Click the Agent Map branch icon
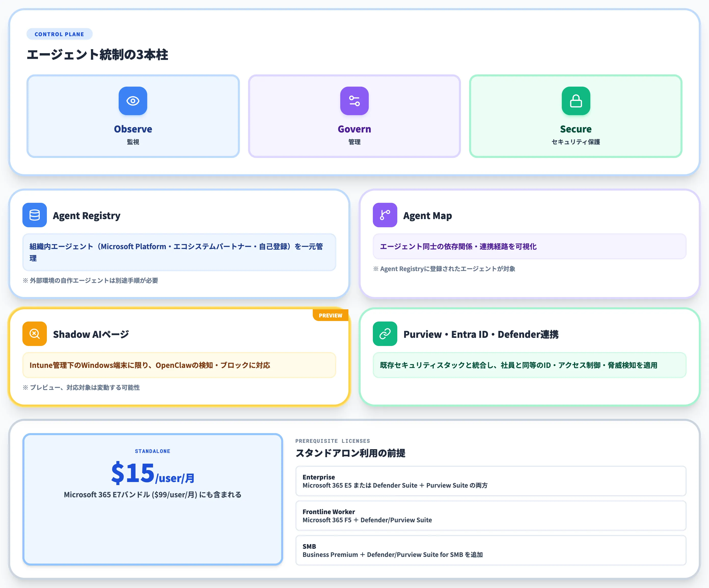Viewport: 709px width, 588px height. tap(385, 215)
